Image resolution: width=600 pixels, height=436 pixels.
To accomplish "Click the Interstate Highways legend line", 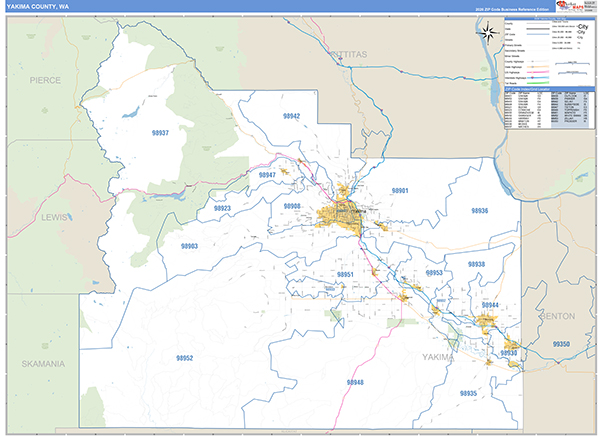I will pos(538,77).
